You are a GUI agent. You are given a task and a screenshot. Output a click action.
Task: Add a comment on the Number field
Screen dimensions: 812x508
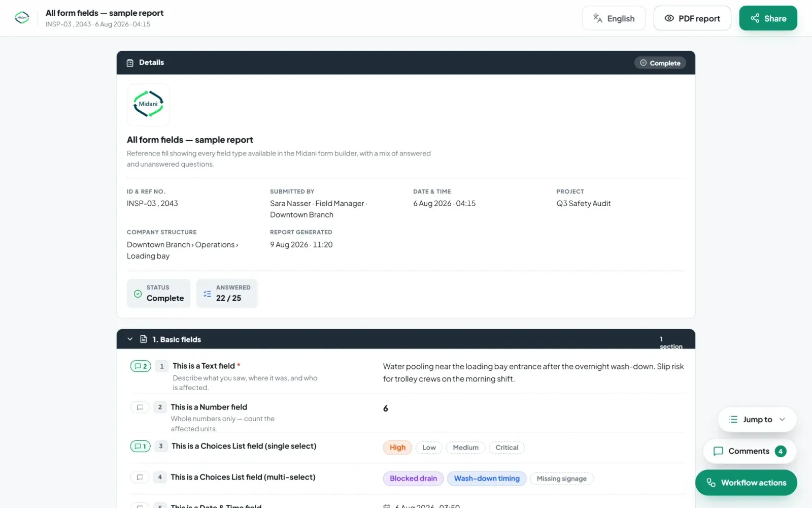(140, 407)
